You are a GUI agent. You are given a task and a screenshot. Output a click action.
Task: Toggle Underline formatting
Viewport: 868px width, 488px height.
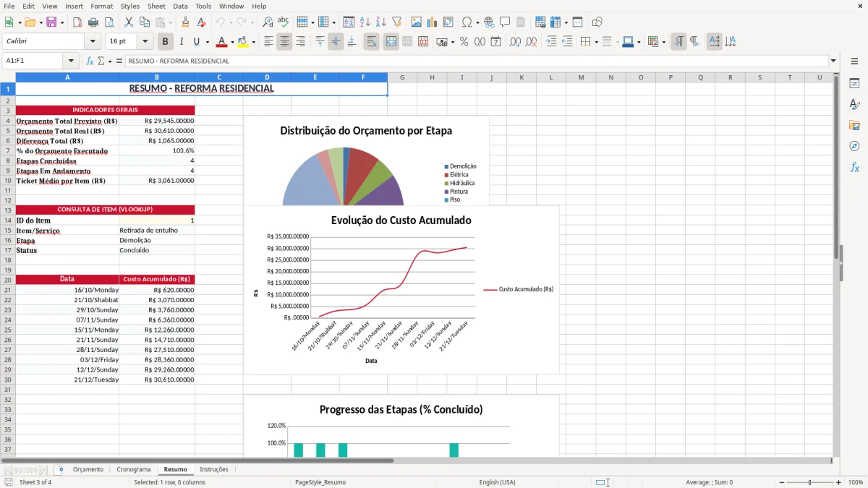click(x=197, y=42)
